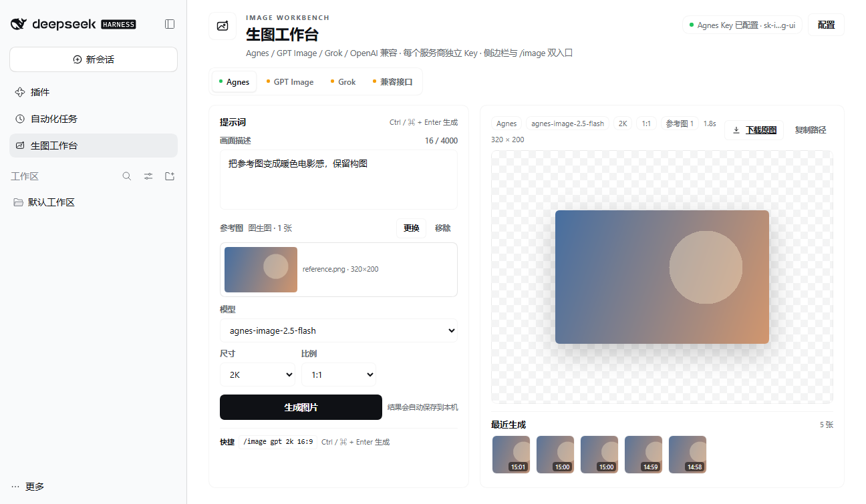
Task: Collapse the sidebar with the panel icon
Action: point(170,24)
